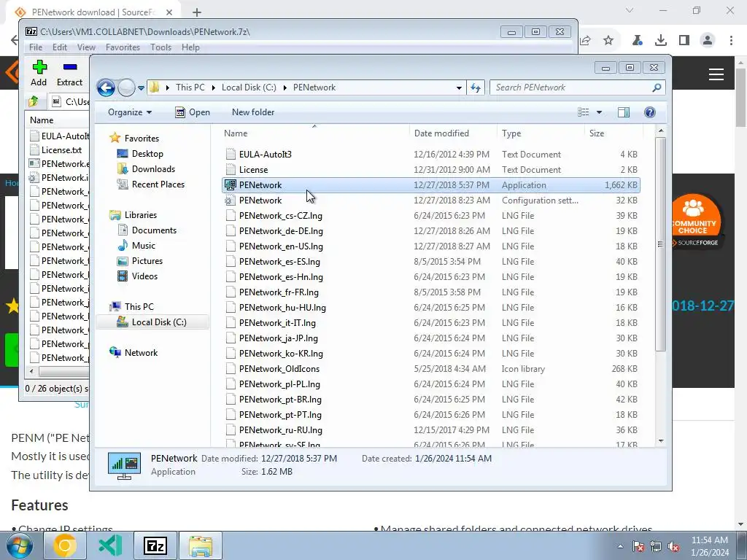Open SourceForge hamburger menu
Viewport: 747px width, 560px height.
click(716, 74)
